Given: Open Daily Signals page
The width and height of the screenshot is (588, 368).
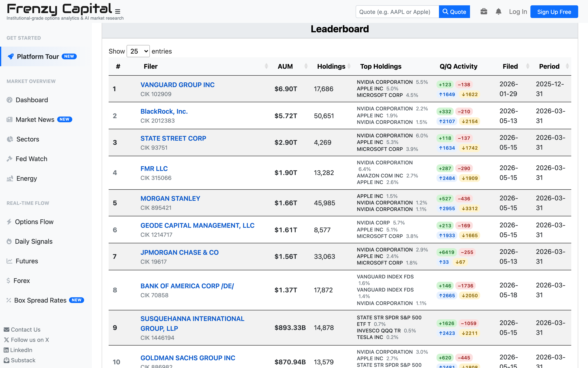Looking at the screenshot, I should tap(33, 241).
